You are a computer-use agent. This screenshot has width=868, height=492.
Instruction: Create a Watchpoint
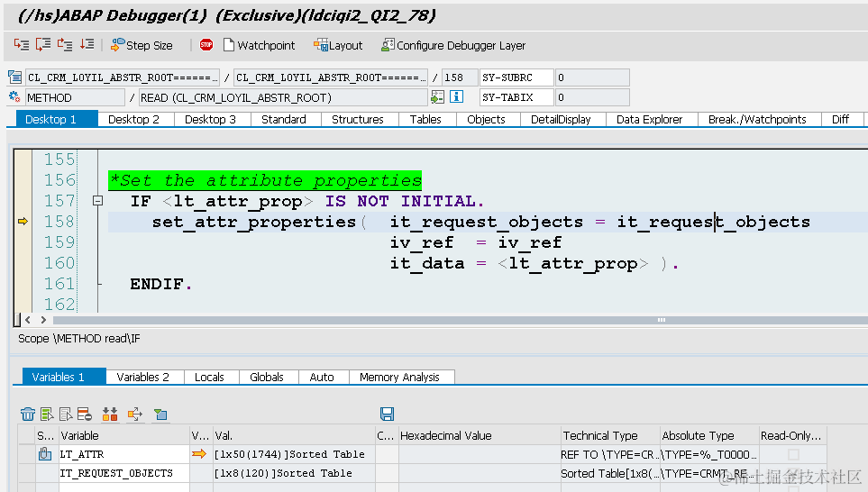tap(259, 45)
